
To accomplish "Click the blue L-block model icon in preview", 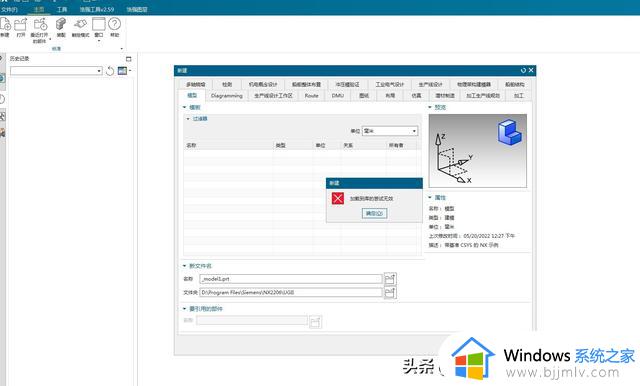I will click(x=509, y=132).
